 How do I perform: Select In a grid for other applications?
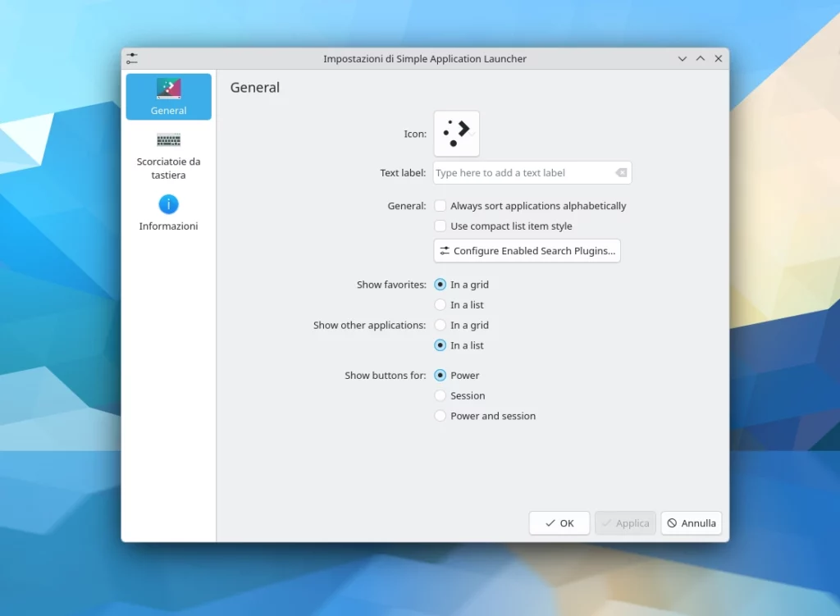coord(441,326)
